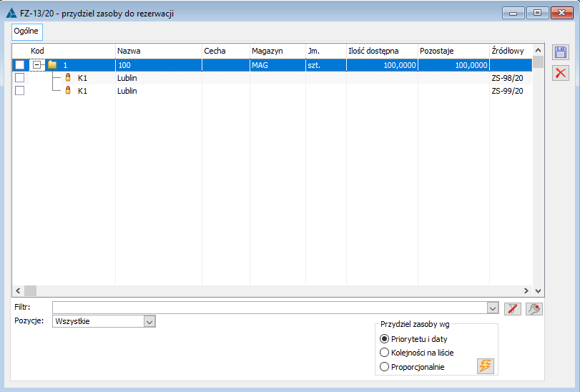Click the Lublin cell in the ZS-98/20 row
580x392 pixels.
[x=159, y=78]
